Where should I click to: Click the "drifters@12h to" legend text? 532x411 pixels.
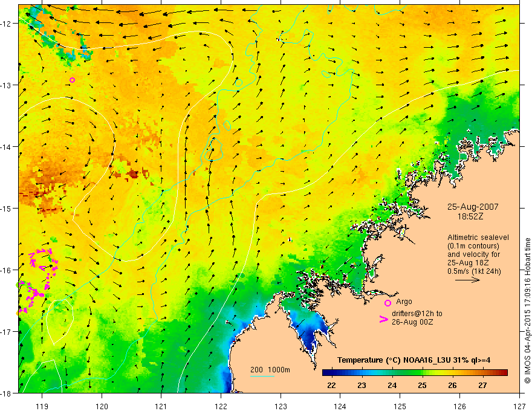417,314
